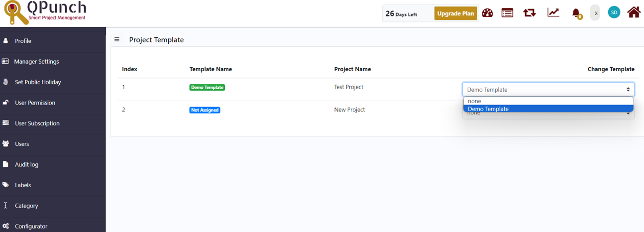Click the blue Not Assigned badge
Screen dimensions: 644x232
tap(205, 110)
